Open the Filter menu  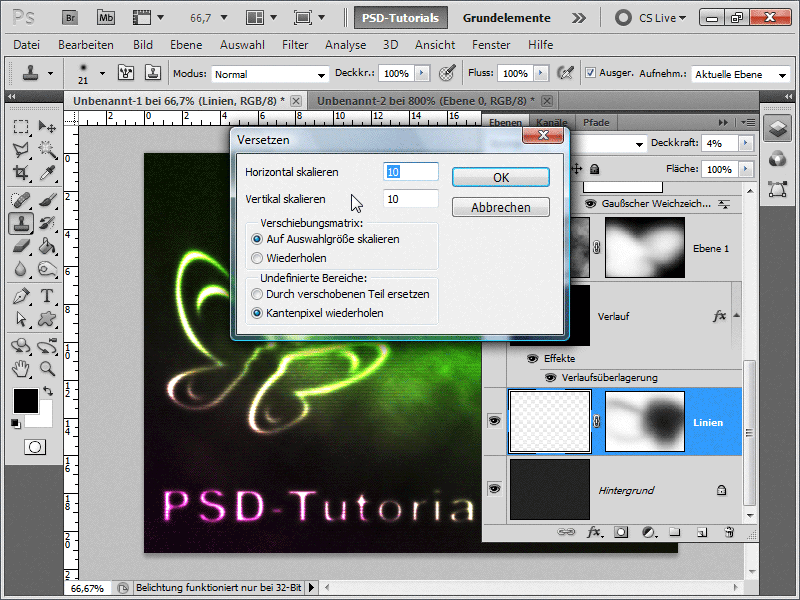coord(295,45)
